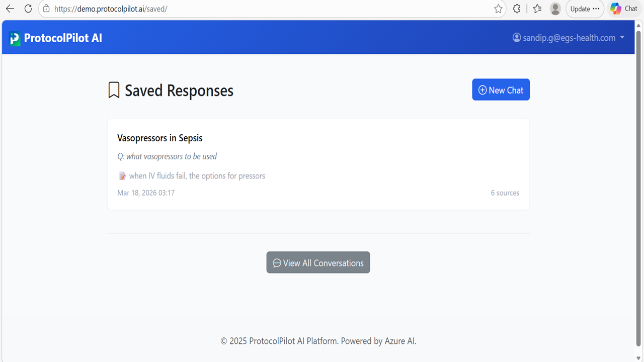Click the bookmark icon beside Saved Responses
Viewport: 644px width, 362px height.
tap(114, 90)
